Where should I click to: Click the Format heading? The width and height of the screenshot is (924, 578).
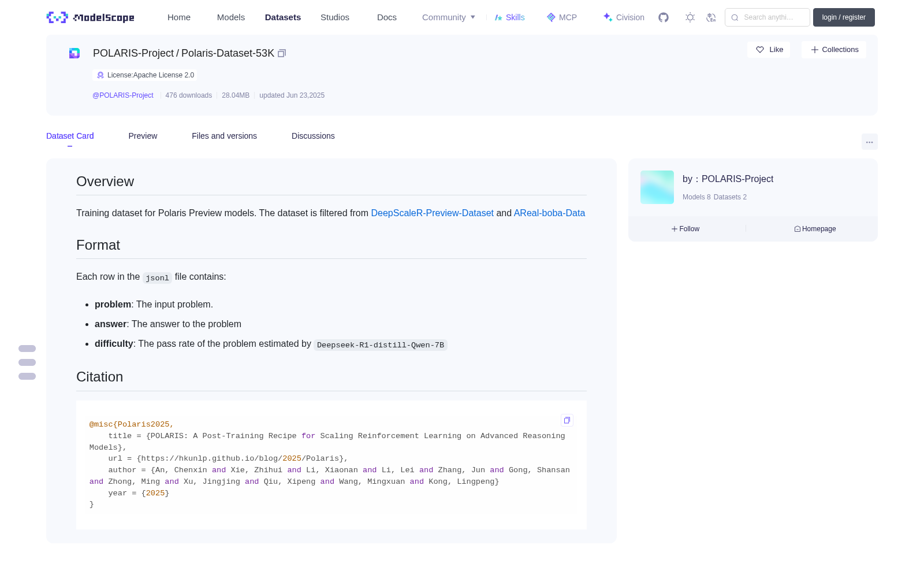click(x=98, y=245)
